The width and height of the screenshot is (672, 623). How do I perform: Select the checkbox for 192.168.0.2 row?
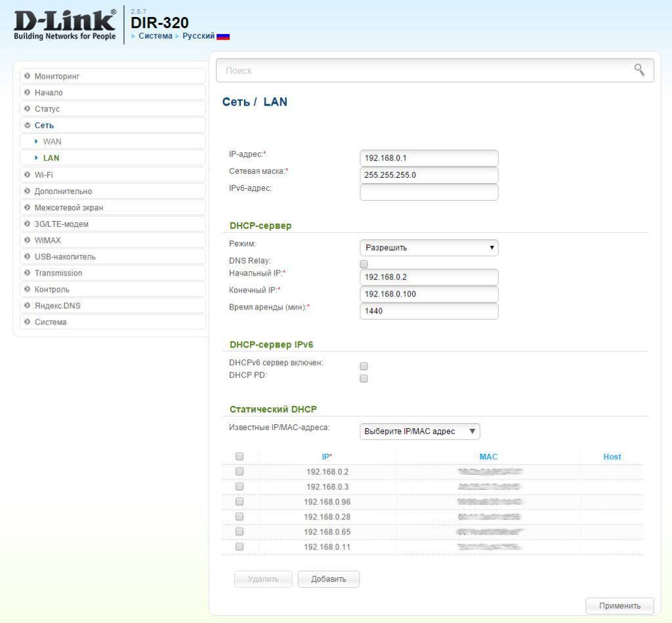tap(240, 472)
